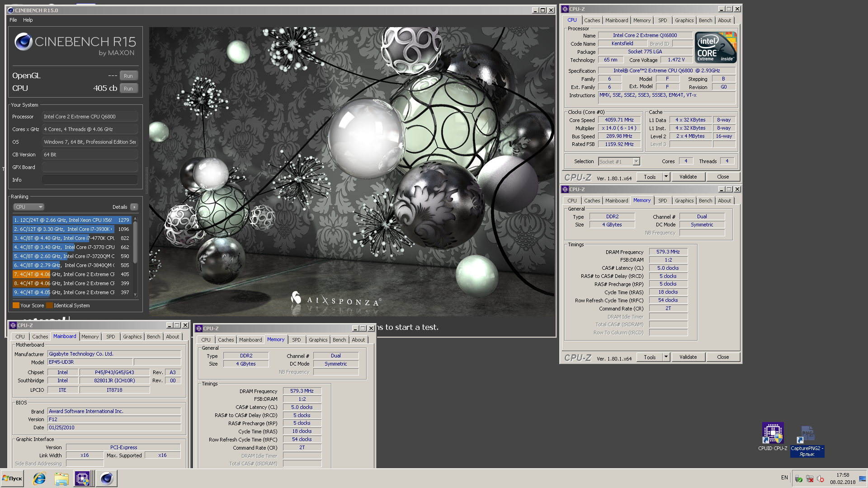
Task: Select ranking row 12C/24T Intel Xeon 1279
Action: pos(72,220)
